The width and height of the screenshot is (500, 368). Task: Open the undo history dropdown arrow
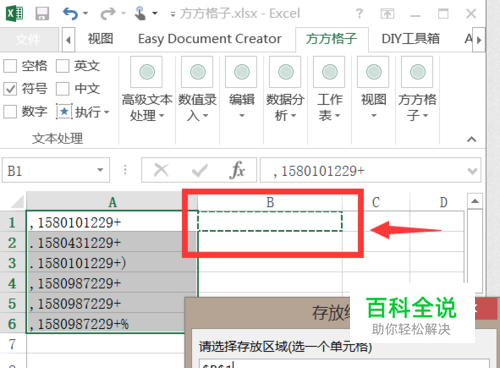85,14
